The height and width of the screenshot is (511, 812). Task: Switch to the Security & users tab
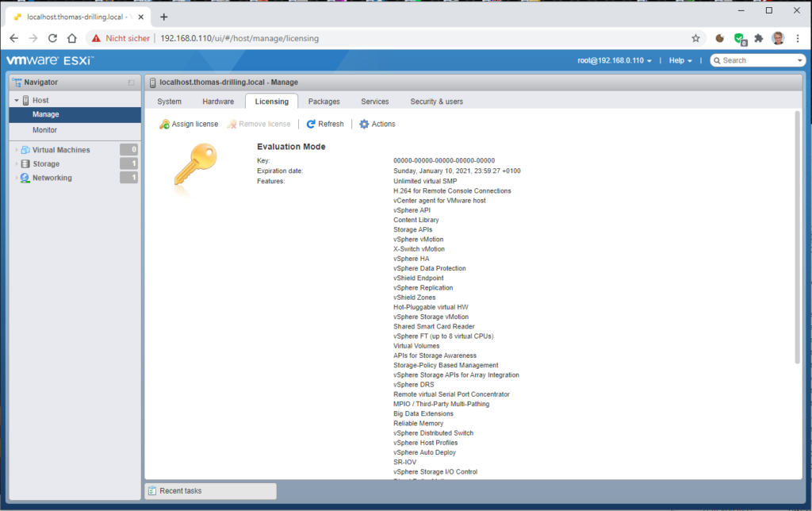pos(437,102)
